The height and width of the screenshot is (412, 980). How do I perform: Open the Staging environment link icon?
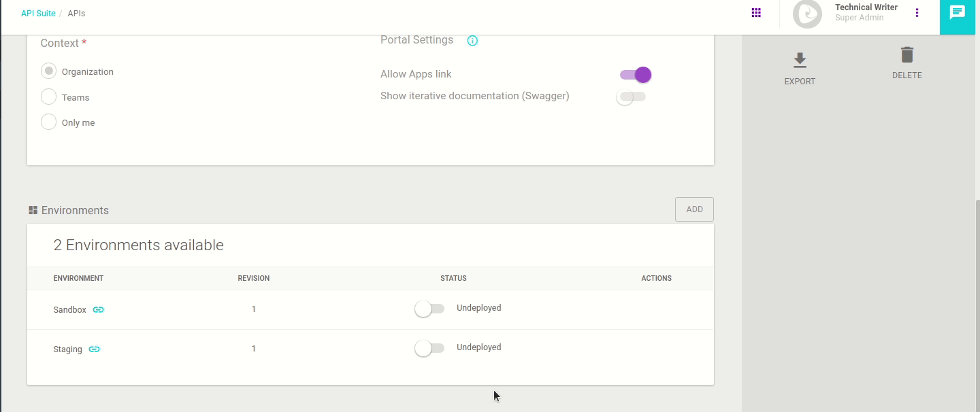tap(94, 349)
